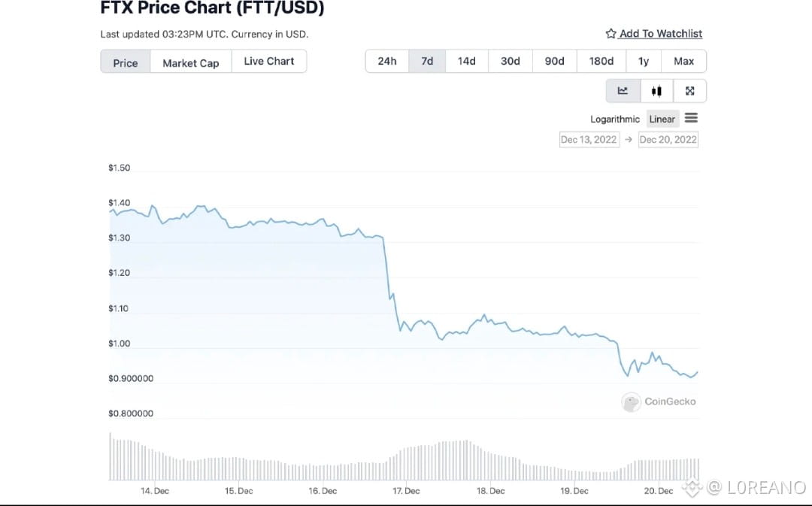Open the Dec 20, 2022 end date picker
Viewport: 812px width, 506px height.
668,140
